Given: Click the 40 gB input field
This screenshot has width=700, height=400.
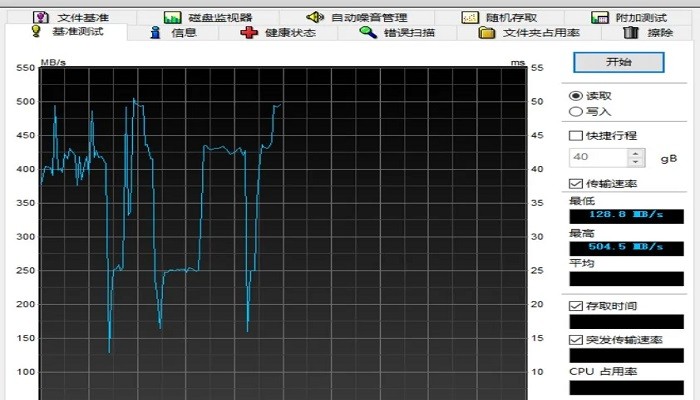Looking at the screenshot, I should click(597, 158).
